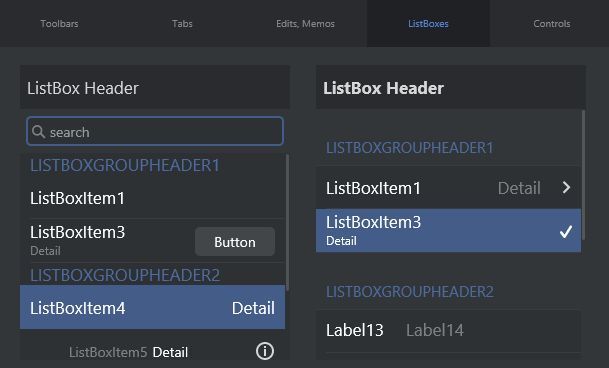Click the left list's vertical scrollbar
The width and height of the screenshot is (609, 368).
pos(287,222)
